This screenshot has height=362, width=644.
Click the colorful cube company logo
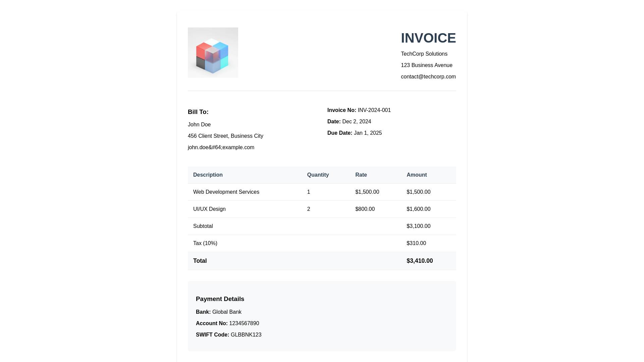pyautogui.click(x=213, y=53)
